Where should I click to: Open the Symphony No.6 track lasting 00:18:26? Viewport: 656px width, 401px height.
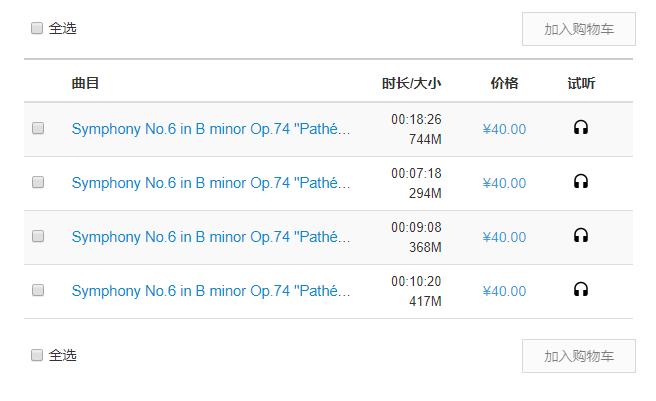(211, 129)
